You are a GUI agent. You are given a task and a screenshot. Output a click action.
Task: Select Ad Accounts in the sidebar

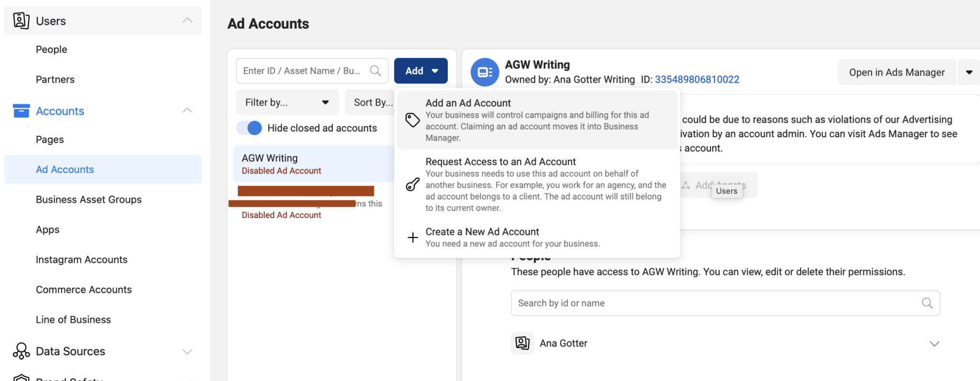click(x=103, y=169)
